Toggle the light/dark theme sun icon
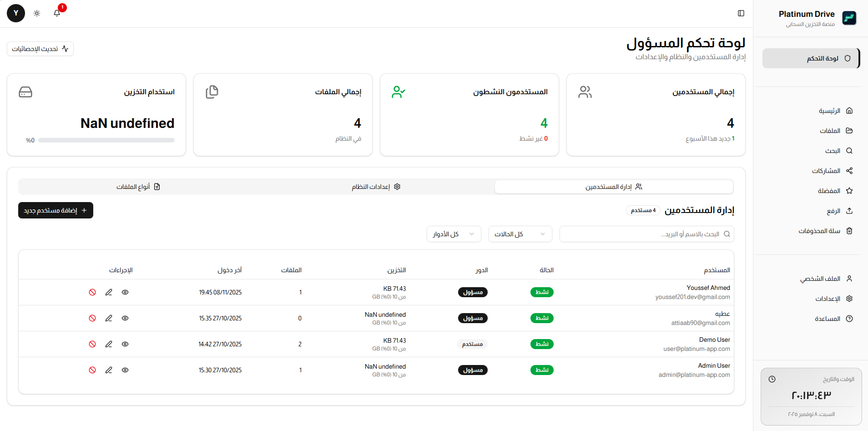 (37, 13)
